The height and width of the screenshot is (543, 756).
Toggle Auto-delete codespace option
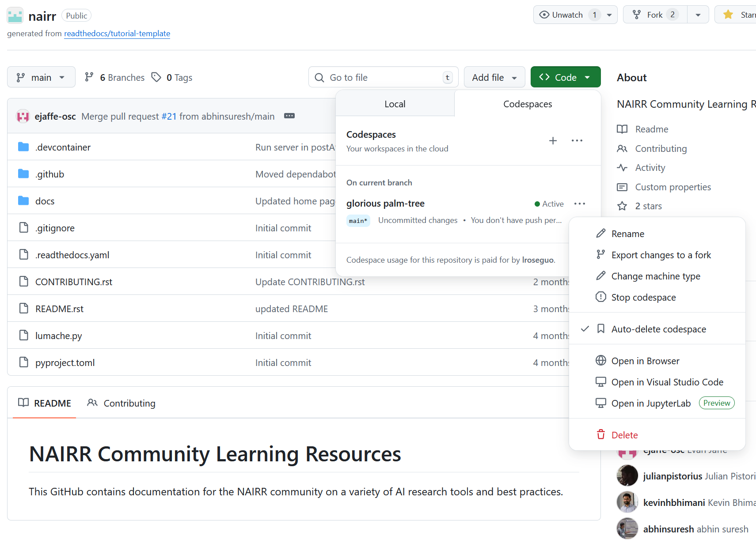(657, 329)
